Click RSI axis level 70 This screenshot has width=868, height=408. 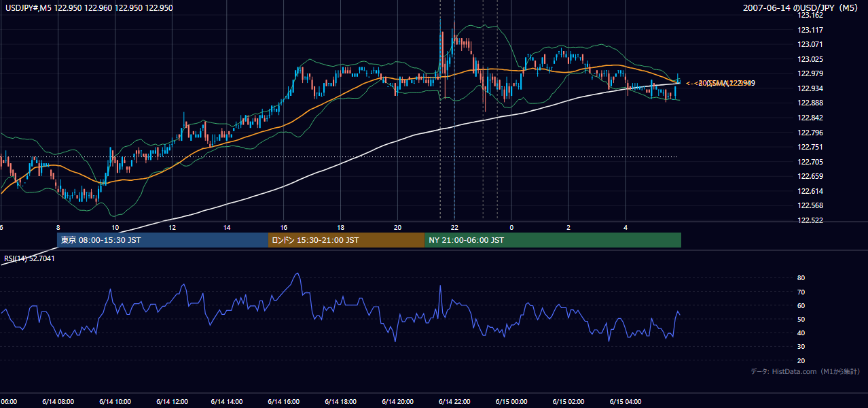[x=801, y=292]
